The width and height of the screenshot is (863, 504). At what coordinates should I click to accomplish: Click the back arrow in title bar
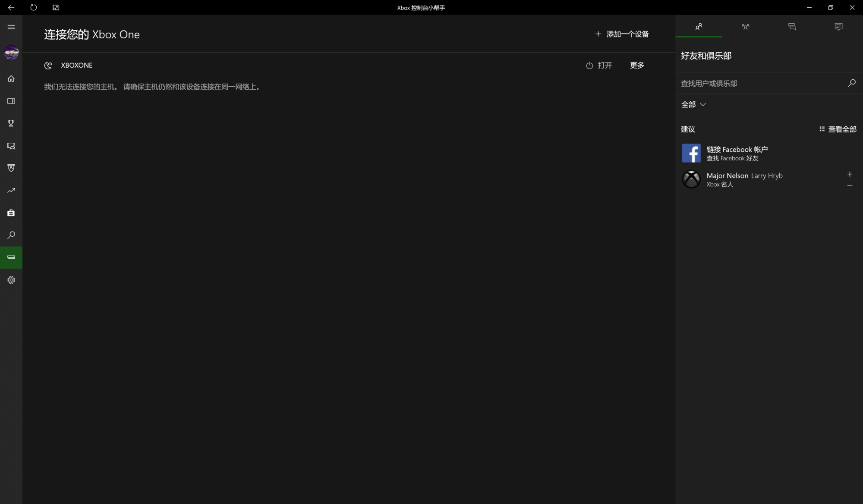click(x=11, y=7)
